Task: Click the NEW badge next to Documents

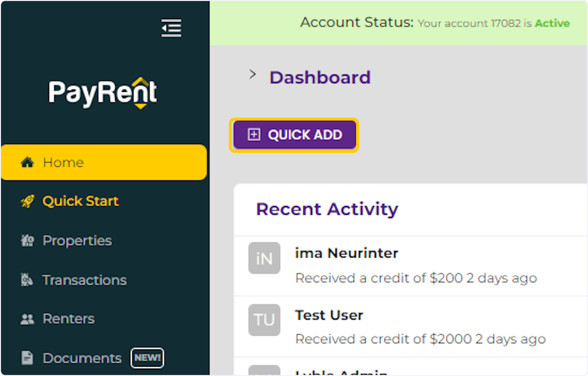Action: point(147,358)
